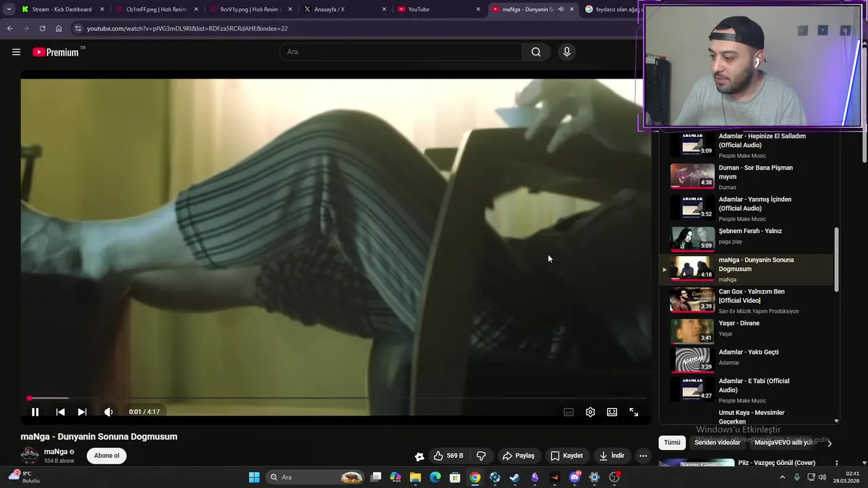
Task: Show more filter chips with arrow
Action: [x=829, y=443]
